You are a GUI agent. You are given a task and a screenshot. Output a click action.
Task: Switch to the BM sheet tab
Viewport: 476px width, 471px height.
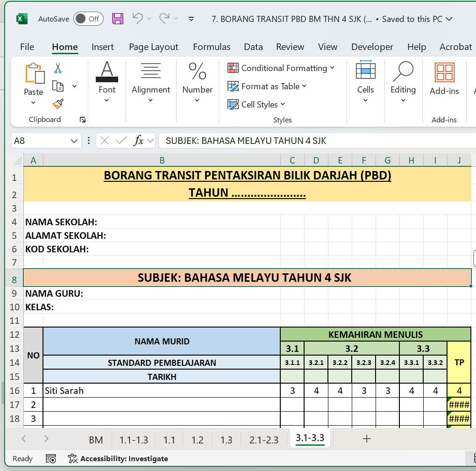tap(96, 440)
